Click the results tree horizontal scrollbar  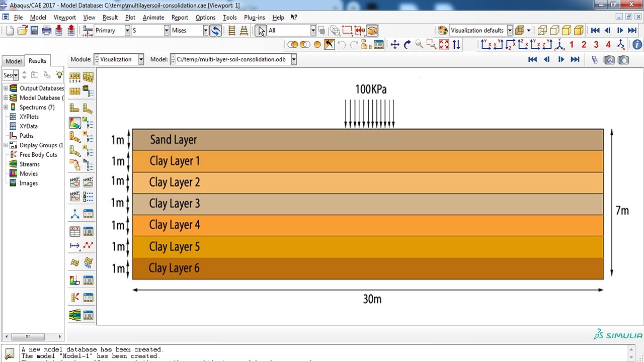click(28, 336)
